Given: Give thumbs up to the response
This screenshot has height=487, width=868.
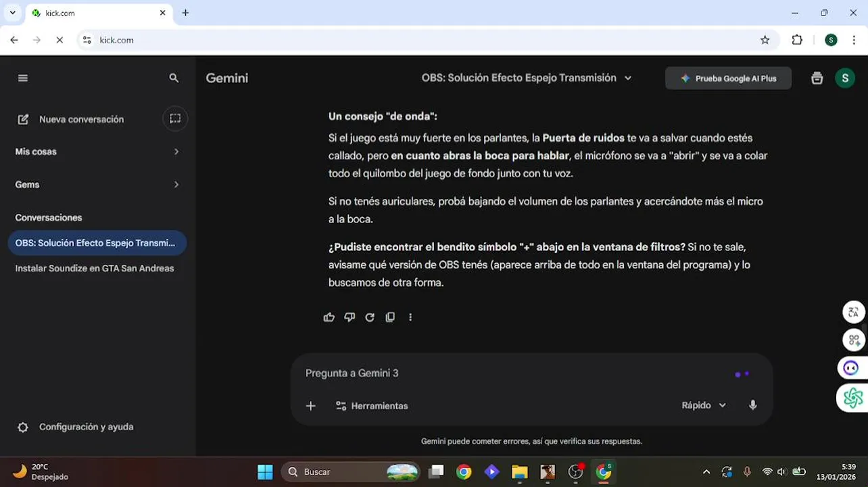Looking at the screenshot, I should pyautogui.click(x=329, y=317).
